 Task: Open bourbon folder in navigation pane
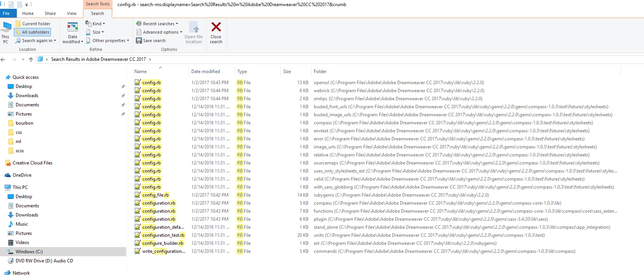tap(24, 123)
